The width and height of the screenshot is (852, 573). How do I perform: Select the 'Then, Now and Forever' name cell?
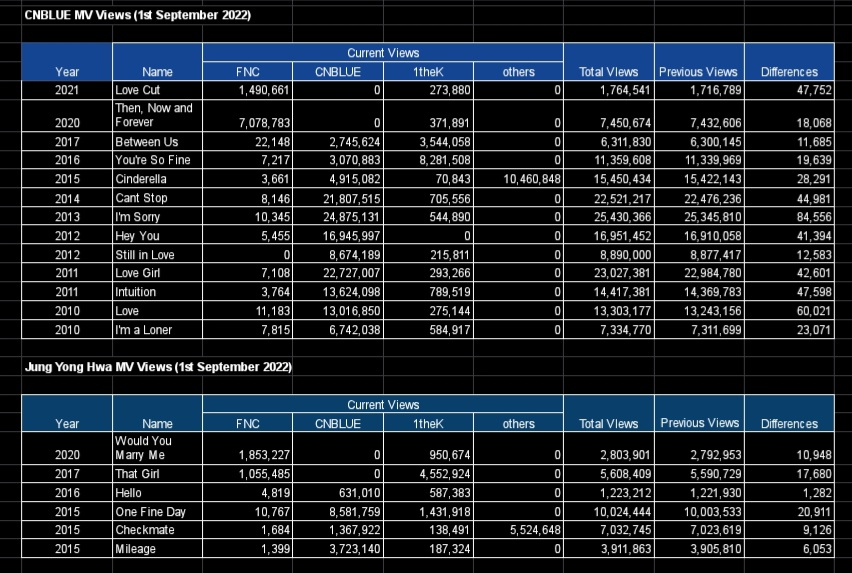click(157, 115)
